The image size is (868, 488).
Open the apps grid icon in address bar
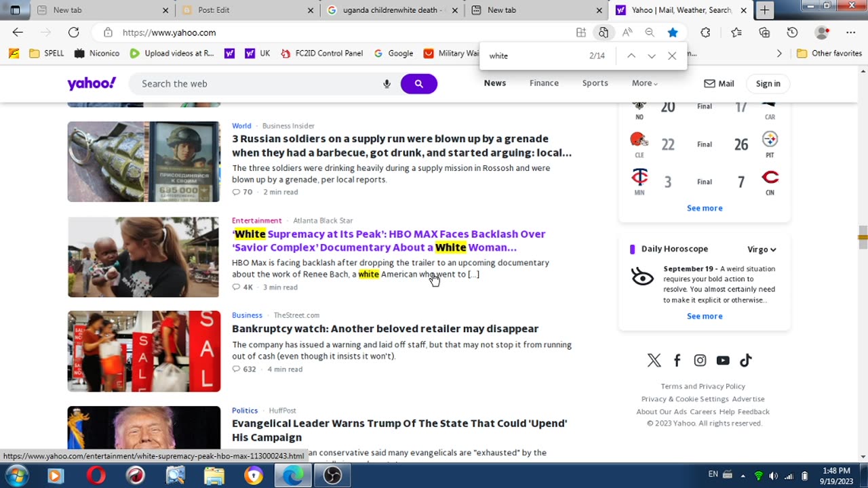click(581, 33)
